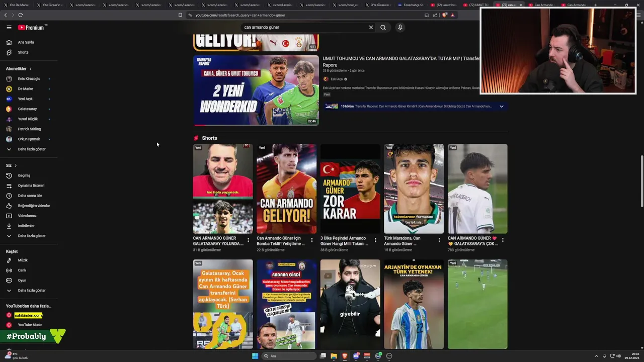Expand the Siz section header chevron
The image size is (644, 362).
[x=16, y=165]
